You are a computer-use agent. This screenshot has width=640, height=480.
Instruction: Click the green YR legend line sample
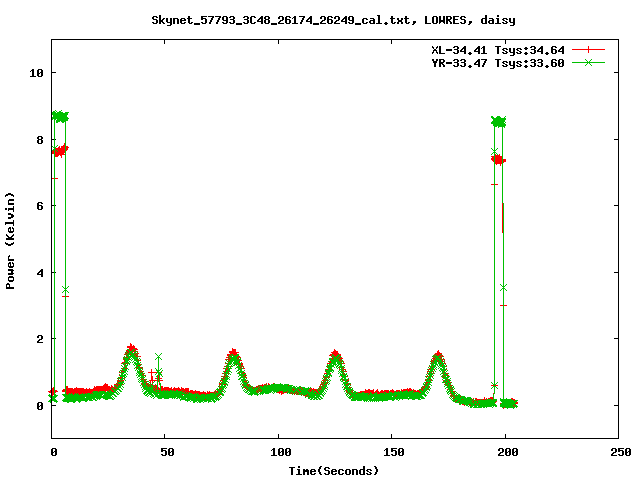pos(588,62)
